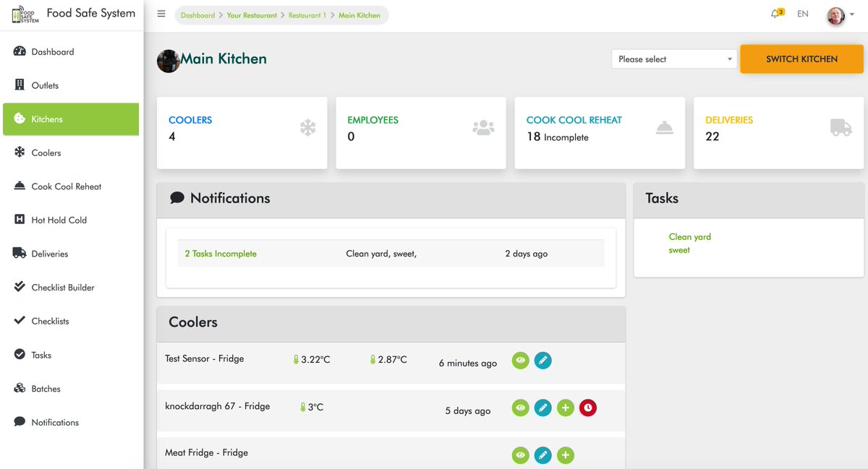Open the sweet task link
Viewport: 868px width, 469px height.
click(679, 250)
